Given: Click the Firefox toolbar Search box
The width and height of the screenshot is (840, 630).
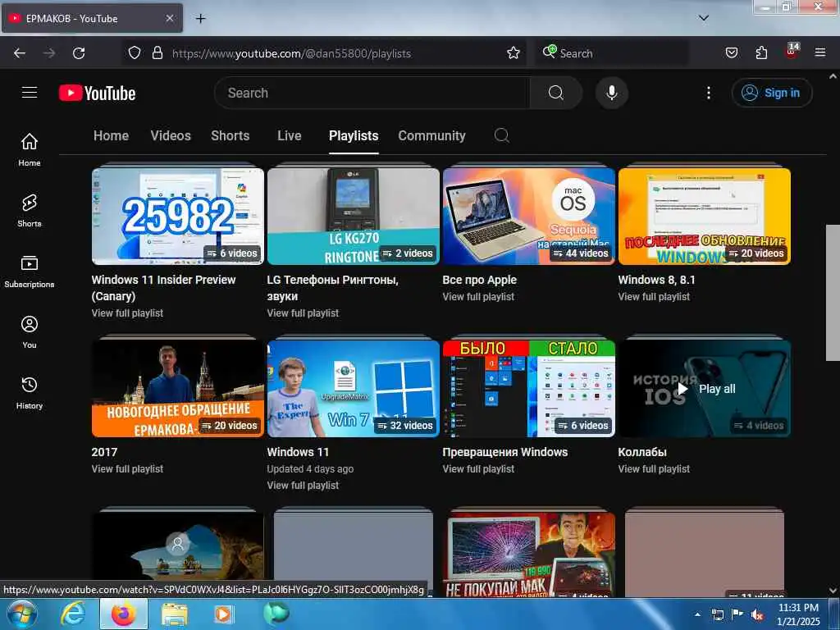Looking at the screenshot, I should click(x=612, y=53).
